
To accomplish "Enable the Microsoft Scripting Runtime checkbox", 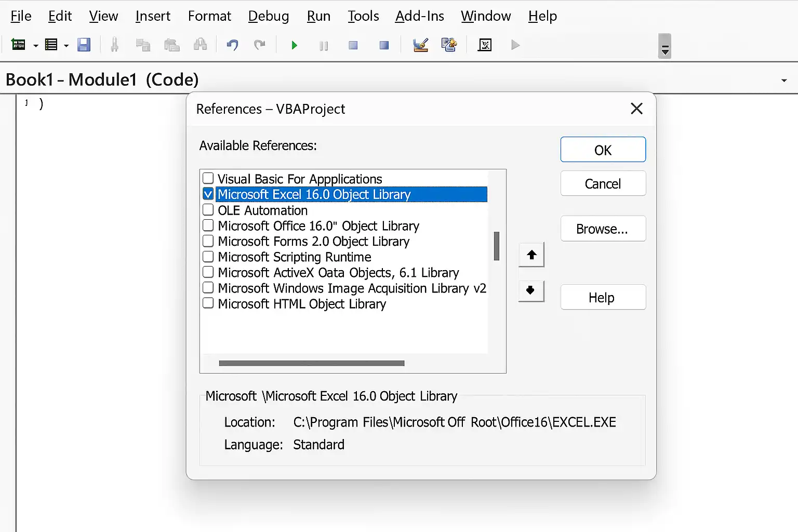I will (208, 256).
